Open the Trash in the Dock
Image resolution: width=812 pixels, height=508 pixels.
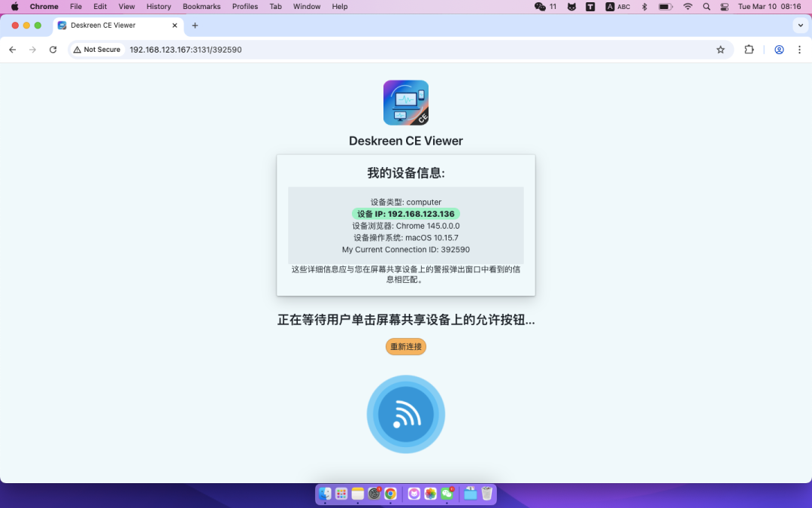pos(486,494)
